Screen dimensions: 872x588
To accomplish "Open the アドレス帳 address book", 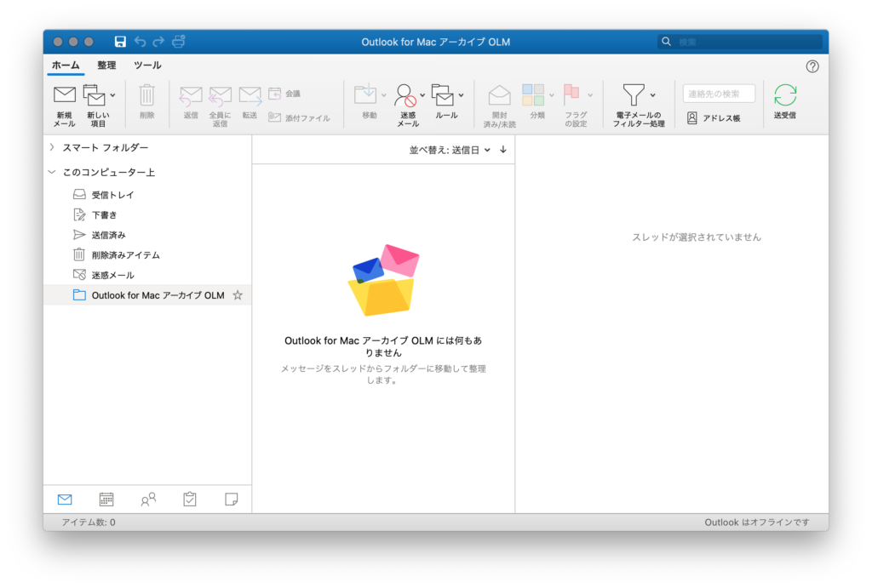I will [x=714, y=117].
